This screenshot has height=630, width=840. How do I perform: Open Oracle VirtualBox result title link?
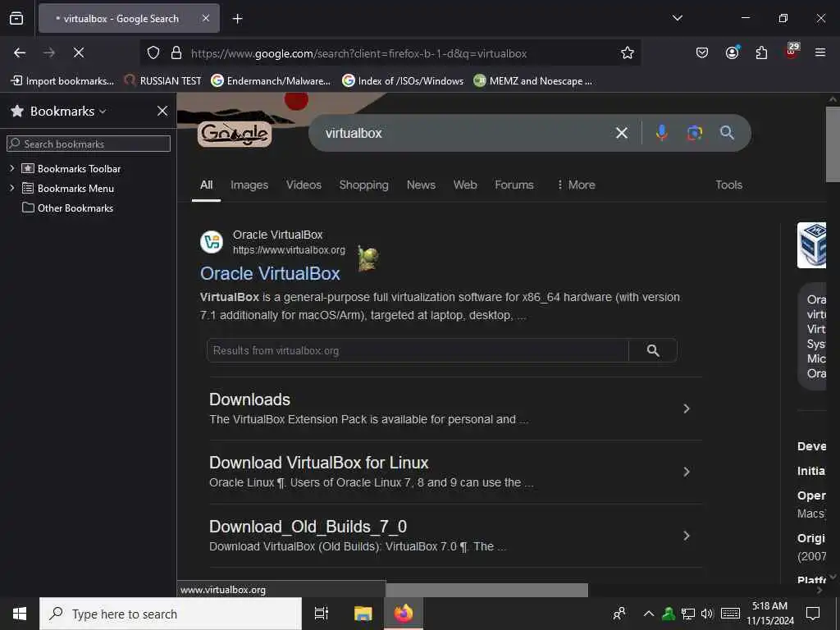click(270, 273)
